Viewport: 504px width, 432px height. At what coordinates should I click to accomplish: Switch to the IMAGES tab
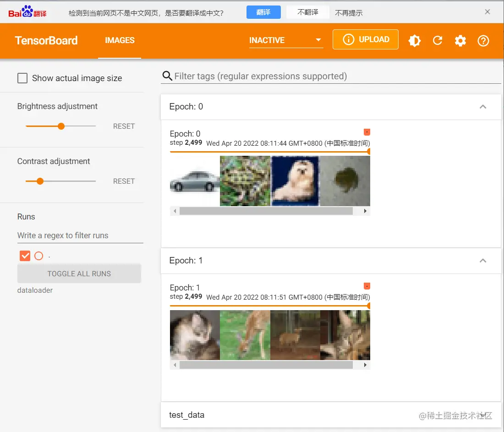coord(120,40)
